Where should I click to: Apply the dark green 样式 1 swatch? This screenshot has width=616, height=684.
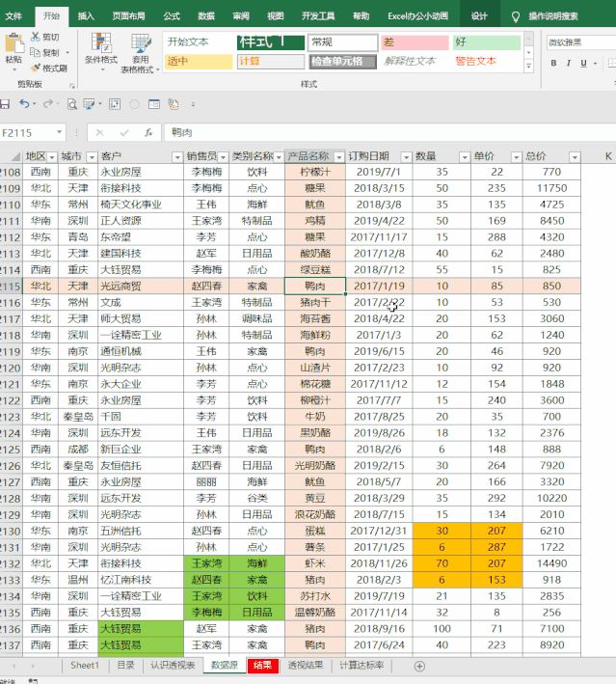(x=271, y=42)
